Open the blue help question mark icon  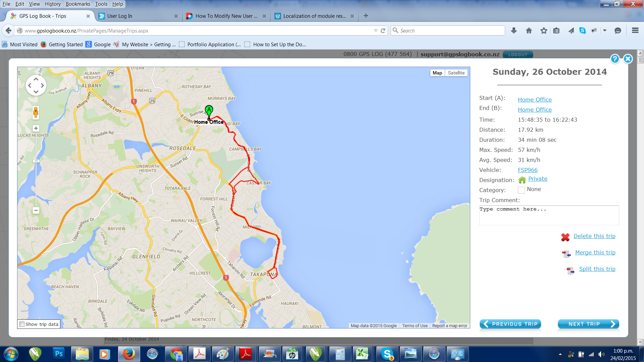pyautogui.click(x=614, y=59)
